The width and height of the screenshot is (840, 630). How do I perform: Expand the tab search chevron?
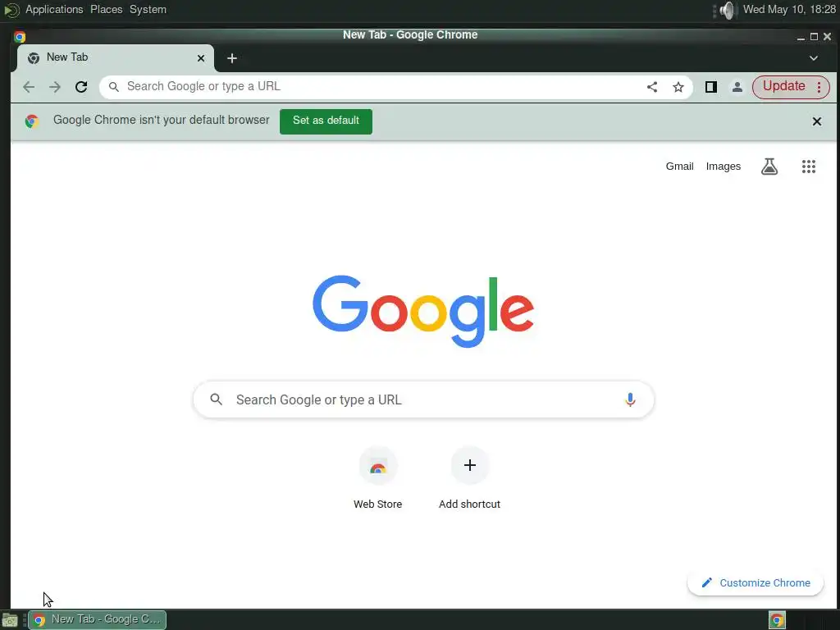pyautogui.click(x=813, y=58)
